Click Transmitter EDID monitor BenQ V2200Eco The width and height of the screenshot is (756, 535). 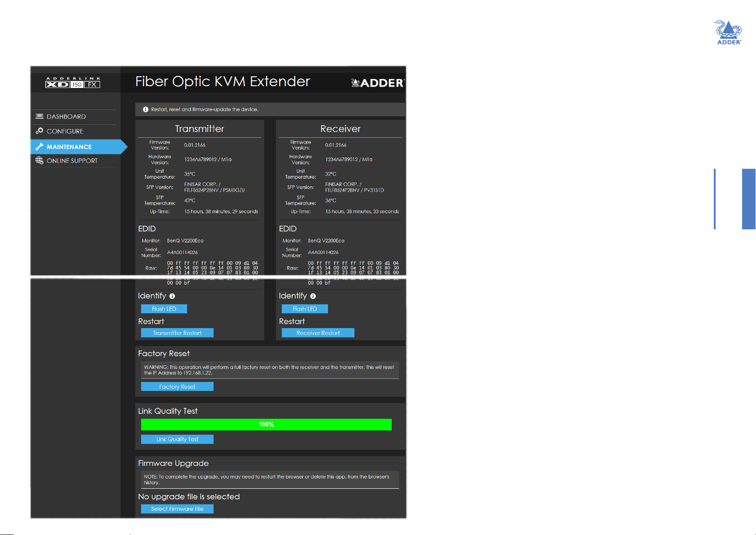click(185, 241)
